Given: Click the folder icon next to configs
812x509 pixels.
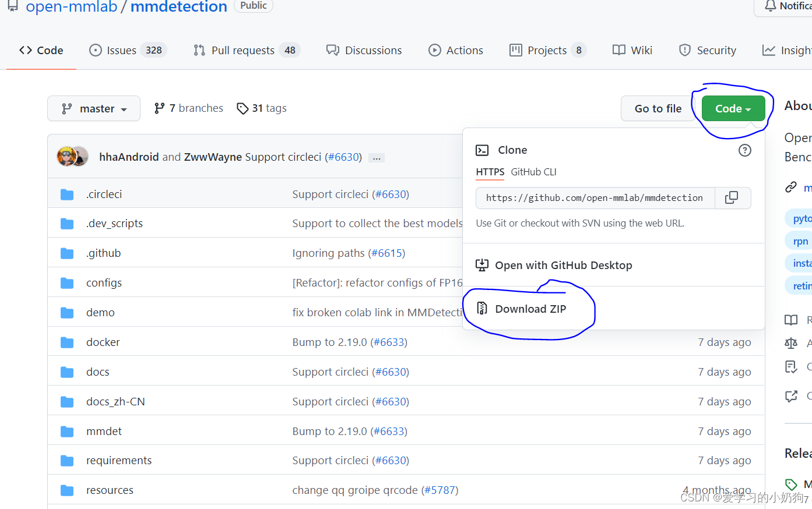Looking at the screenshot, I should point(67,283).
